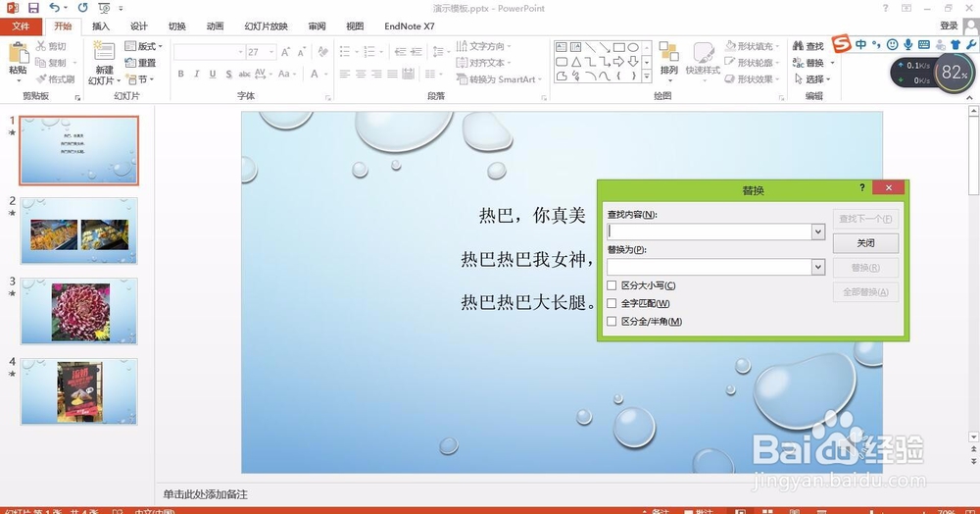Click the Sogou wrench settings icon
Viewport: 980px width, 514px height.
point(970,44)
